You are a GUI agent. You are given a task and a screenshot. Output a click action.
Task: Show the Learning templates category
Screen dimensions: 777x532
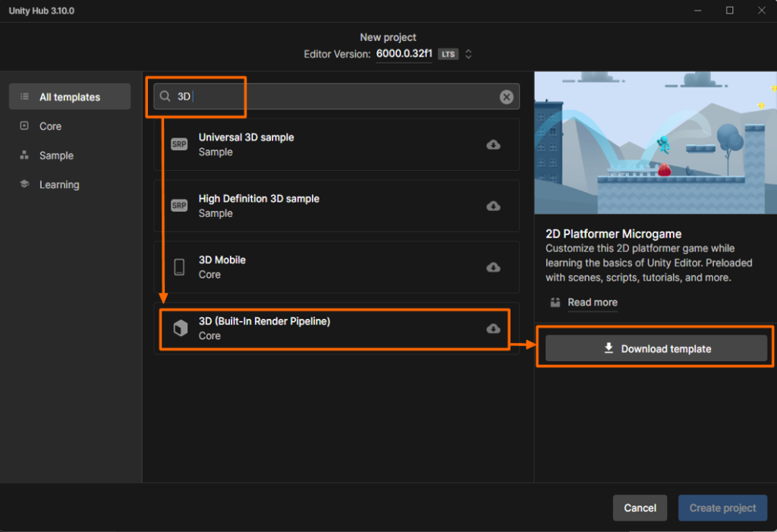59,184
